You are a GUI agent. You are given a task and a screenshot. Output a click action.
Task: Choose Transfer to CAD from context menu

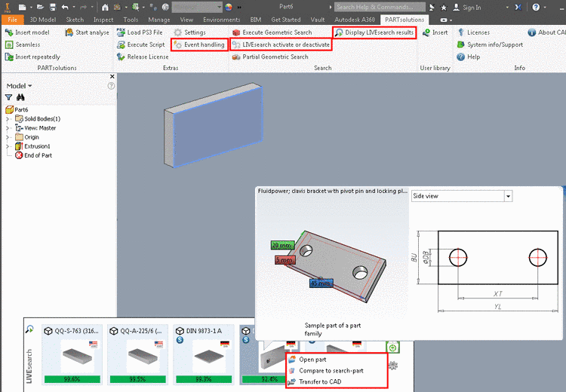pos(321,381)
